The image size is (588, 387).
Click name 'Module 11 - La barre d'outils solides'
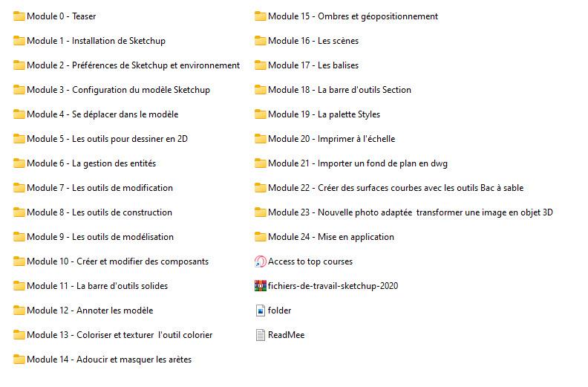tap(97, 286)
